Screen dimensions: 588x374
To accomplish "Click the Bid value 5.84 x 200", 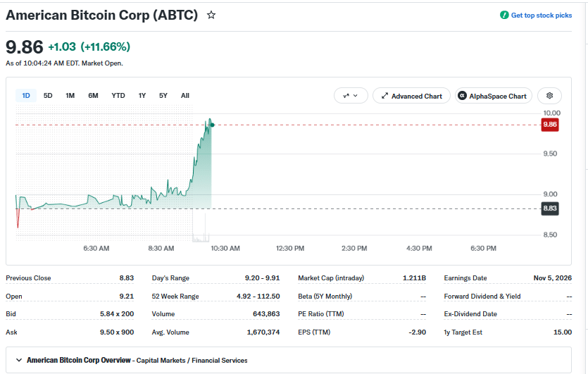I will coord(117,314).
